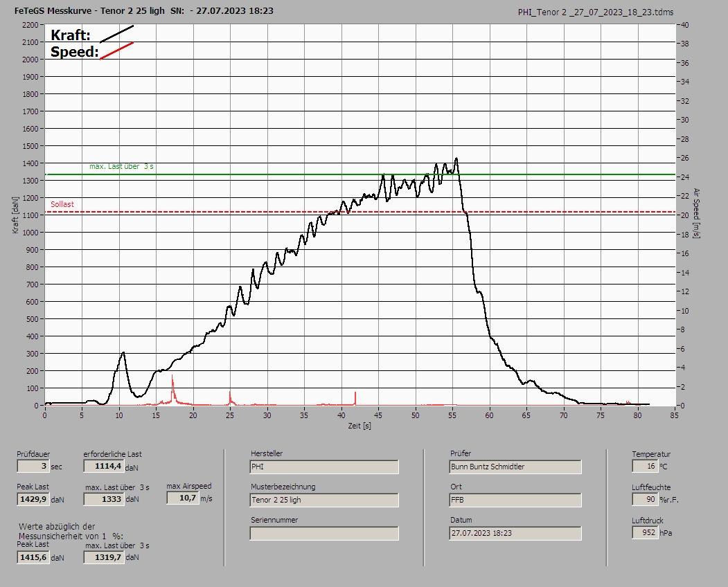Click the 'Zeit [s]' axis label
Image resolution: width=728 pixels, height=587 pixels.
[359, 426]
